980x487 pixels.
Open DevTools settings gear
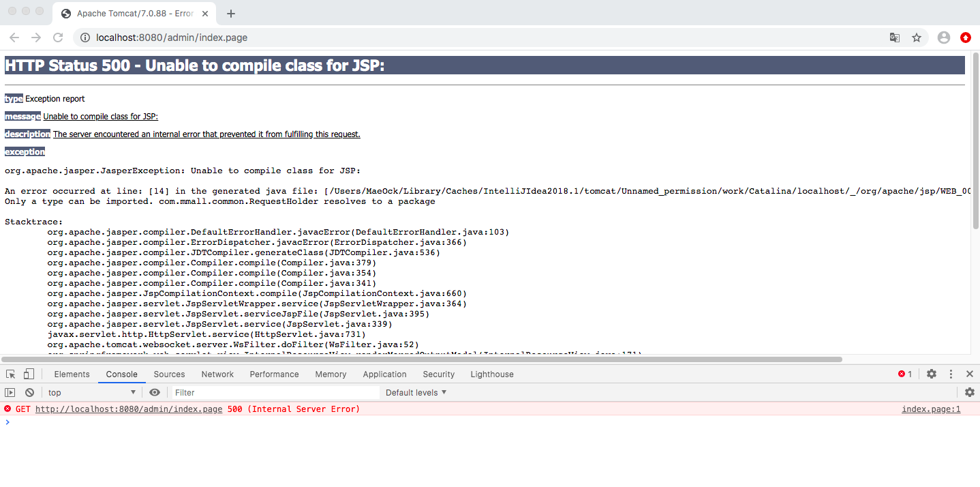pyautogui.click(x=932, y=374)
